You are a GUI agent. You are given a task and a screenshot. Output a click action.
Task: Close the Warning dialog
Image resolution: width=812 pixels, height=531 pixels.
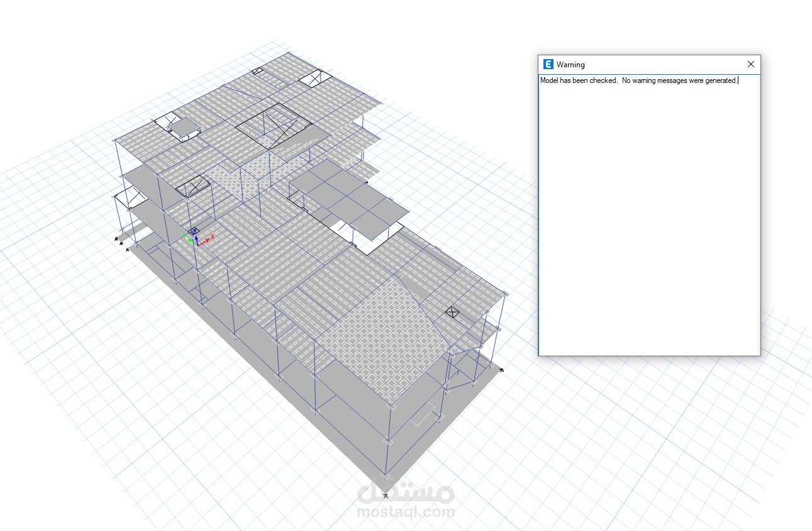tap(750, 64)
